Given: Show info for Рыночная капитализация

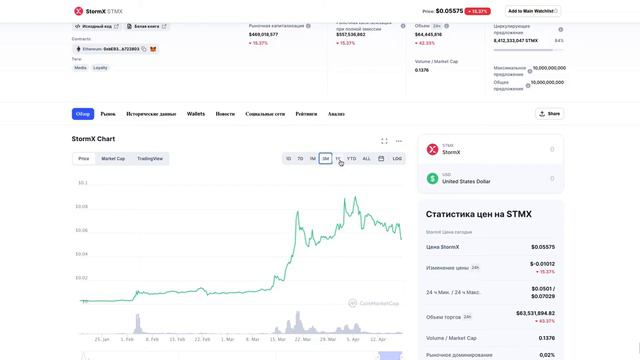Looking at the screenshot, I should click(x=308, y=26).
